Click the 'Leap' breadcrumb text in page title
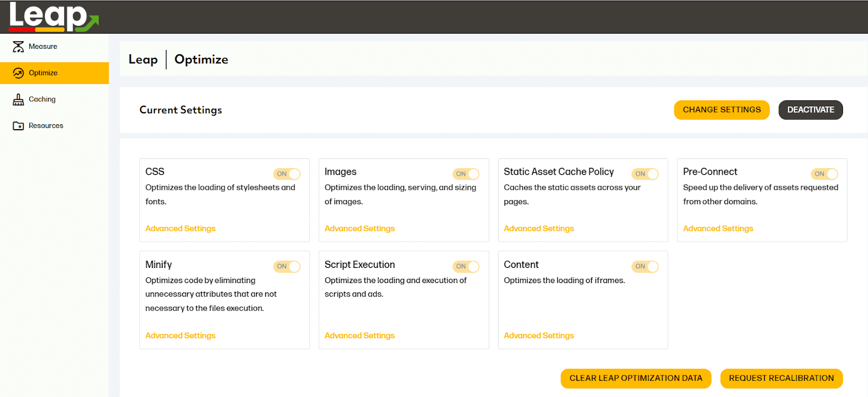The image size is (868, 397). coord(143,60)
